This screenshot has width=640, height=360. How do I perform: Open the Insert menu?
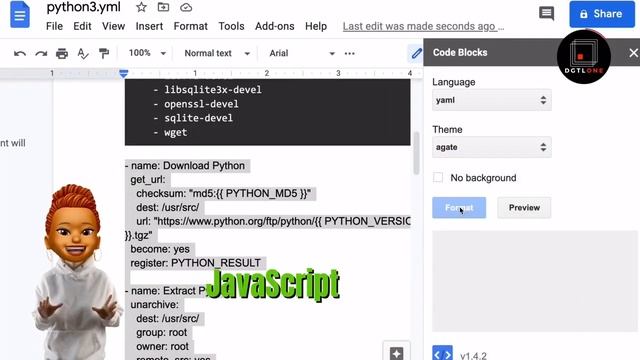point(149,26)
